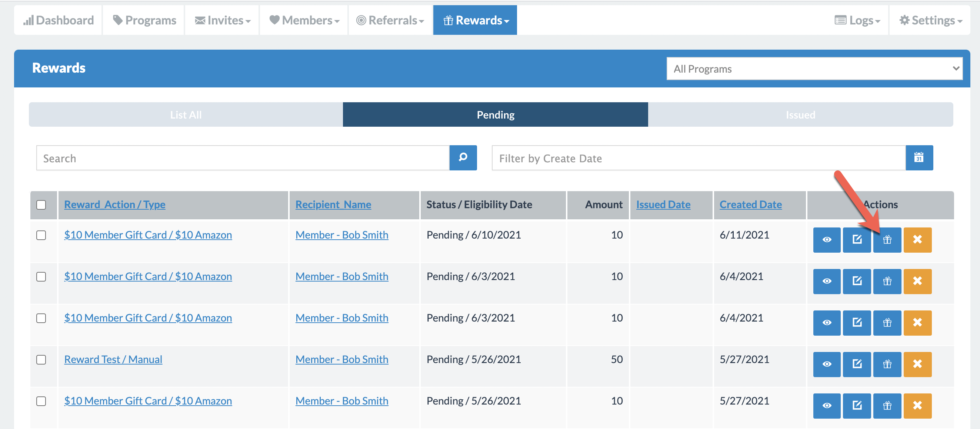View the $10 reward created 5/27/2021
The image size is (980, 429).
pyautogui.click(x=826, y=406)
